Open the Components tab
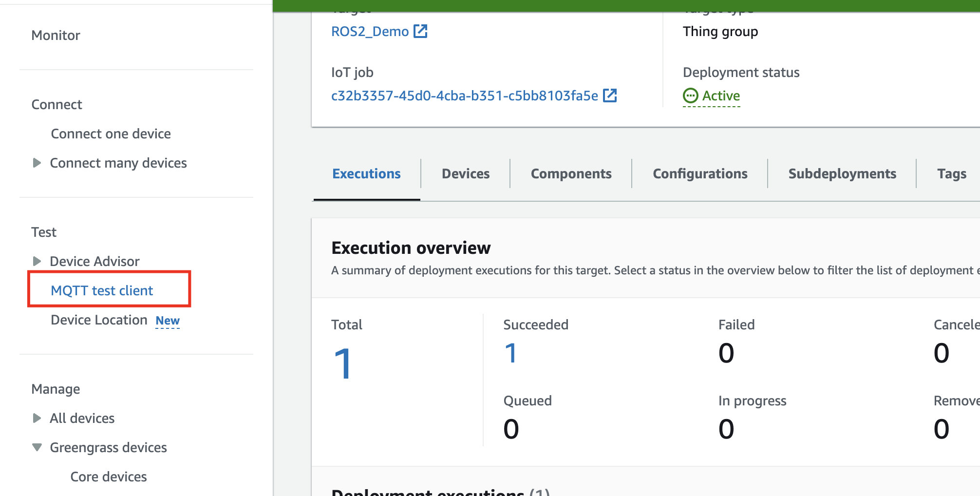980x496 pixels. click(x=571, y=173)
